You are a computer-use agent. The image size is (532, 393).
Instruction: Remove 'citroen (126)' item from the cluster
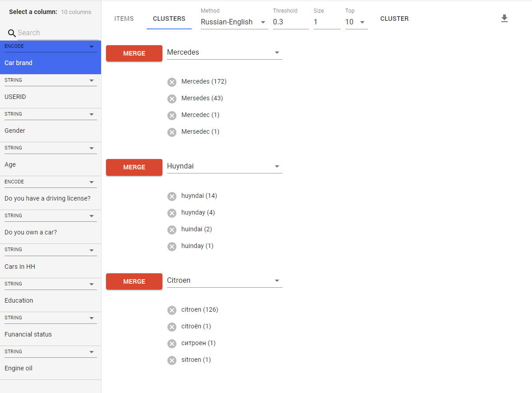pos(172,310)
